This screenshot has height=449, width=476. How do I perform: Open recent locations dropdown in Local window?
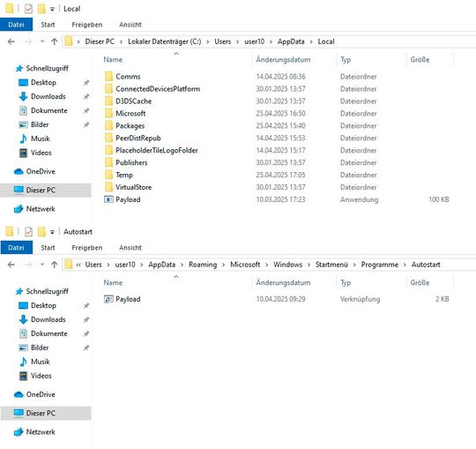coord(42,41)
